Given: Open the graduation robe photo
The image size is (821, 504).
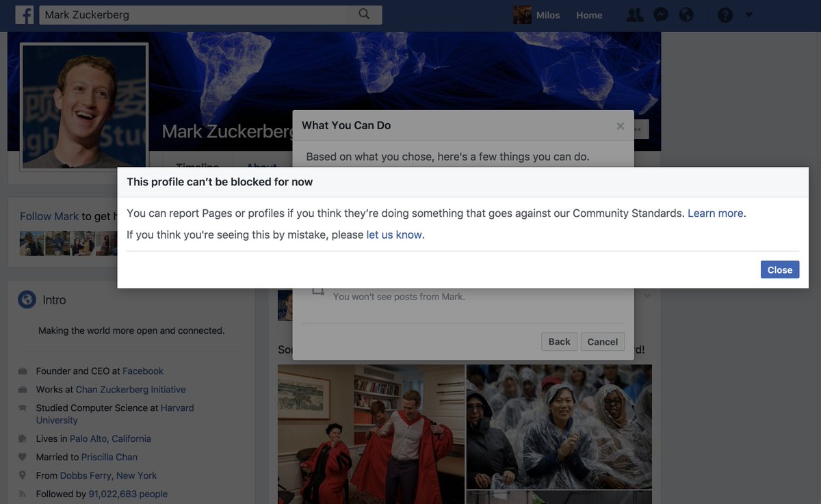Looking at the screenshot, I should point(371,434).
